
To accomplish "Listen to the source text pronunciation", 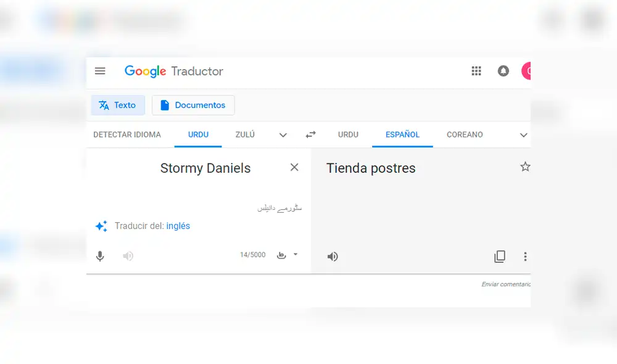I will click(128, 255).
